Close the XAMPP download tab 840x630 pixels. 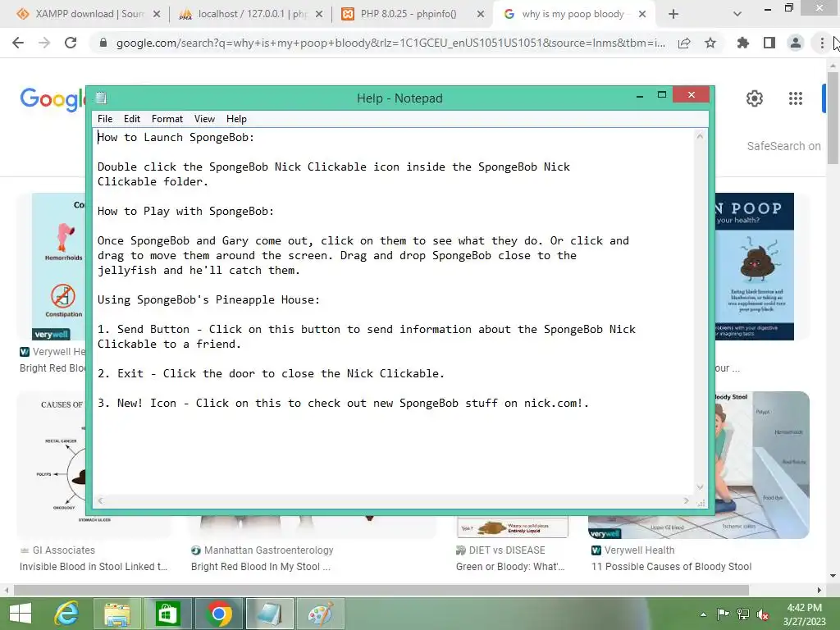click(157, 15)
